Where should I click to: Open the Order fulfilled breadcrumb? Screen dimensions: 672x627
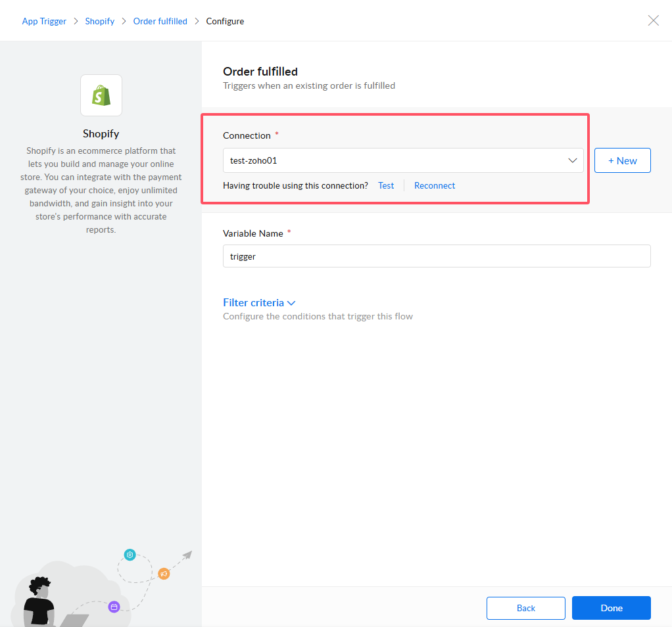[x=160, y=21]
